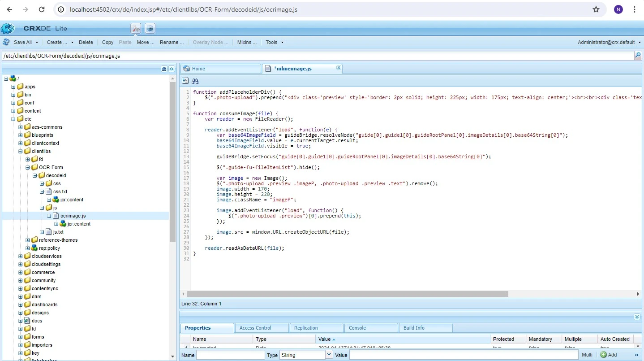Image resolution: width=644 pixels, height=361 pixels.
Task: Click the Delete toolbar button
Action: tap(86, 42)
